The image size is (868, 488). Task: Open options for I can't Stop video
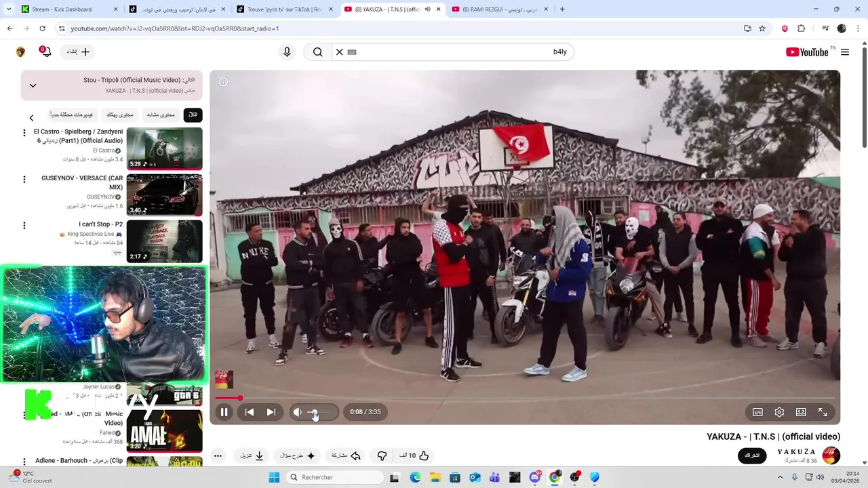pos(24,226)
